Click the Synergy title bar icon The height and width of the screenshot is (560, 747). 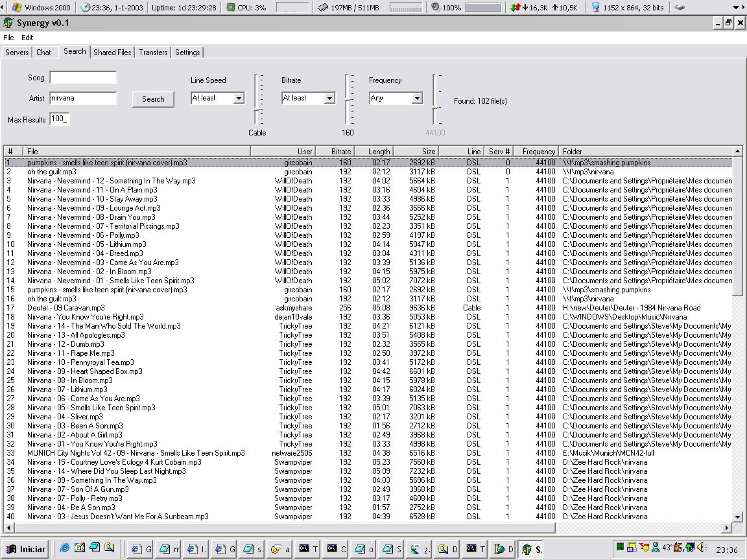[x=8, y=23]
